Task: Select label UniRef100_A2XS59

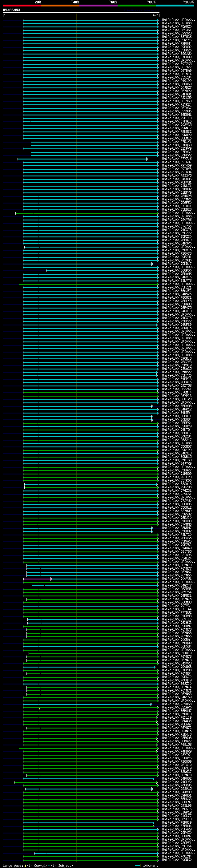Action: (177, 98)
